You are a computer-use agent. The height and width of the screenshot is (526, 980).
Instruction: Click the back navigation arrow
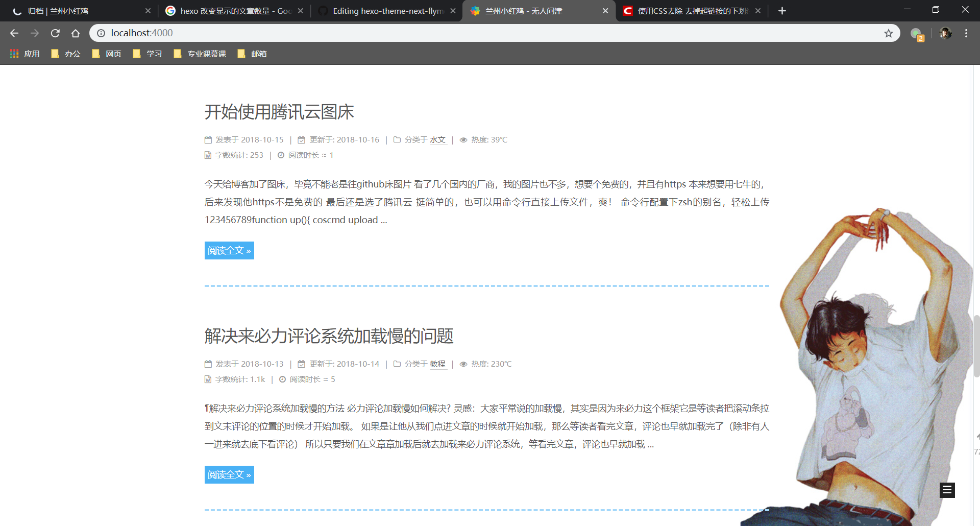tap(14, 33)
